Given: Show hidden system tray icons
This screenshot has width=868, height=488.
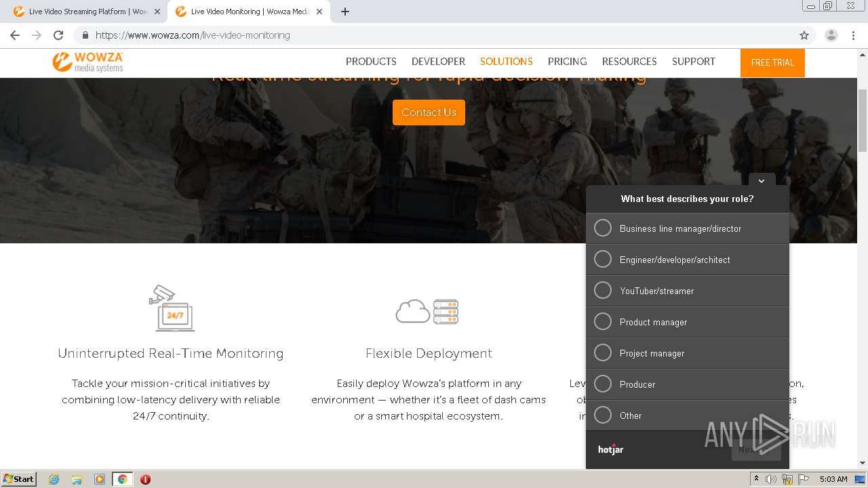Looking at the screenshot, I should (756, 479).
